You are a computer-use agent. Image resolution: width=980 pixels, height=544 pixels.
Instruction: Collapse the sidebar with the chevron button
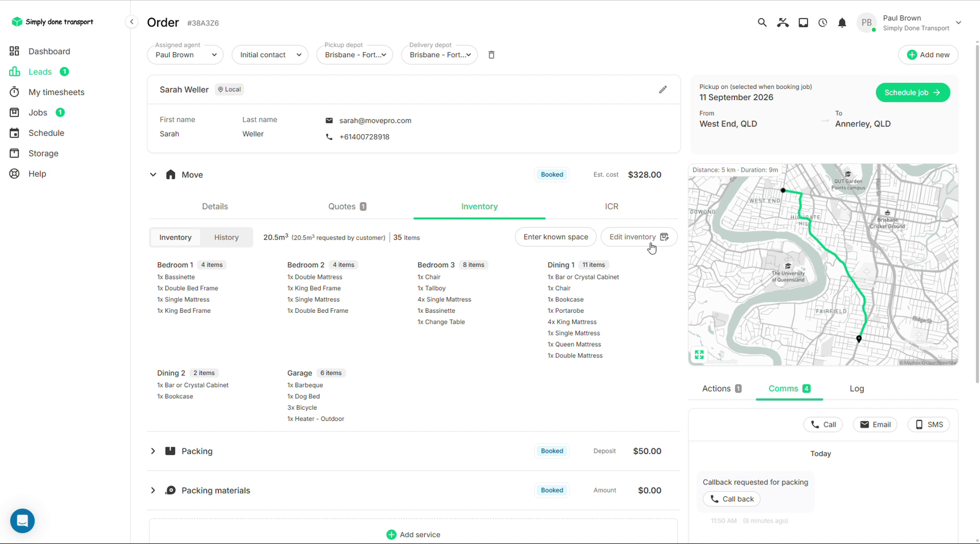(132, 22)
